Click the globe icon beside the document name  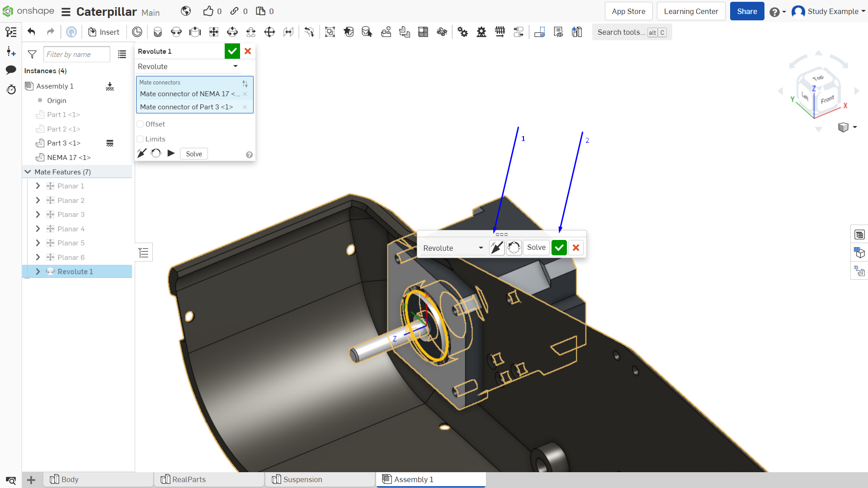[x=186, y=11]
